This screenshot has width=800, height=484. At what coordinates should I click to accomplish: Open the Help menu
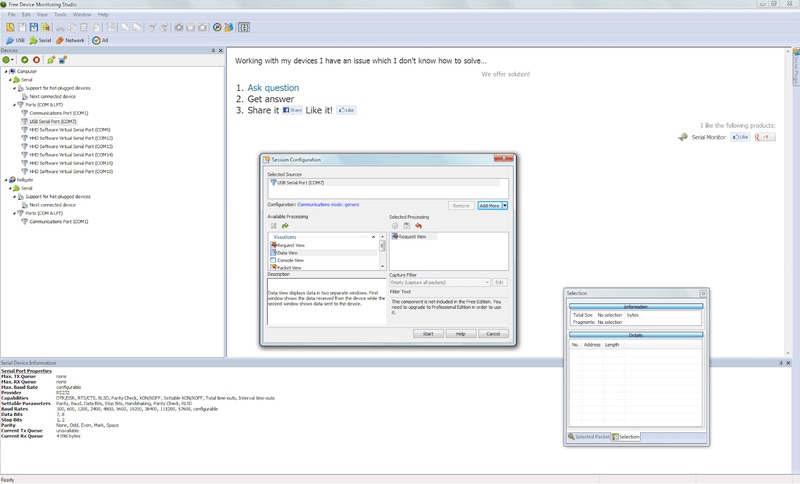coord(103,14)
